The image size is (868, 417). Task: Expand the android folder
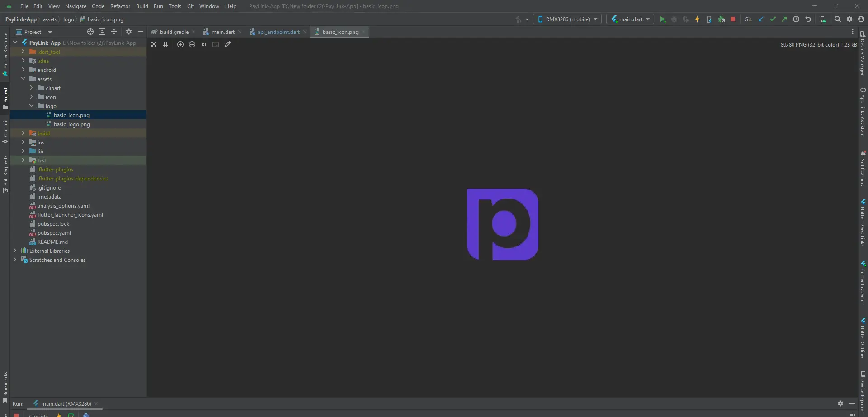click(x=23, y=70)
